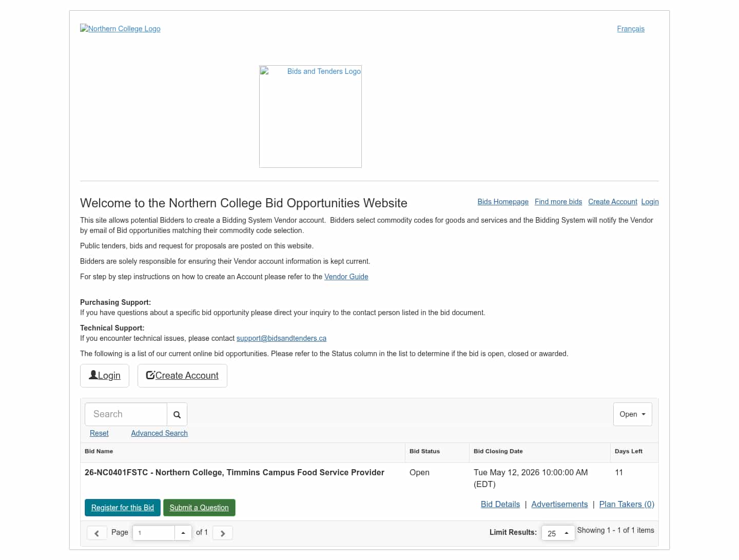This screenshot has height=560, width=739.
Task: Click the large Login button with person icon
Action: pyautogui.click(x=105, y=376)
